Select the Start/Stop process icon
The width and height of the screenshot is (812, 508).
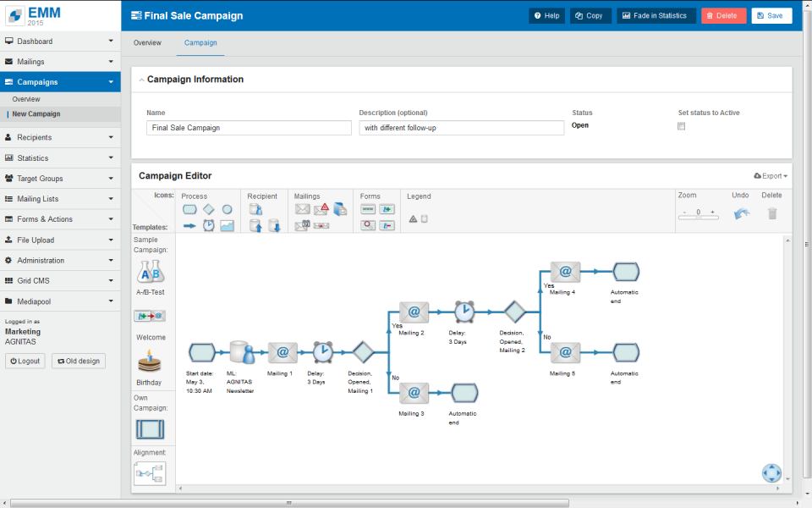tap(189, 209)
